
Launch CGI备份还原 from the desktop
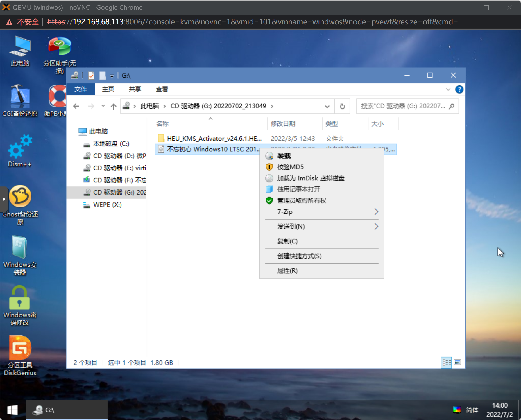(x=20, y=101)
